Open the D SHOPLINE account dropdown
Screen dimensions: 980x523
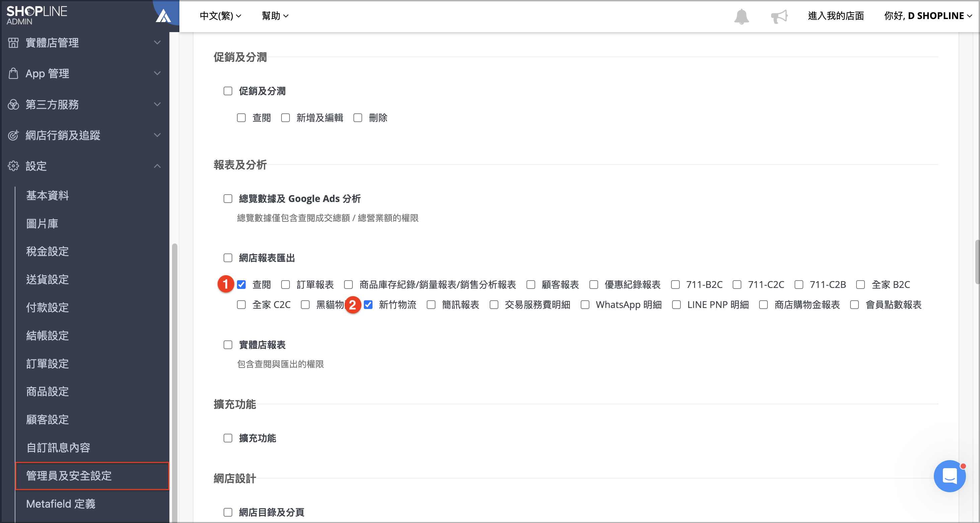pos(928,16)
